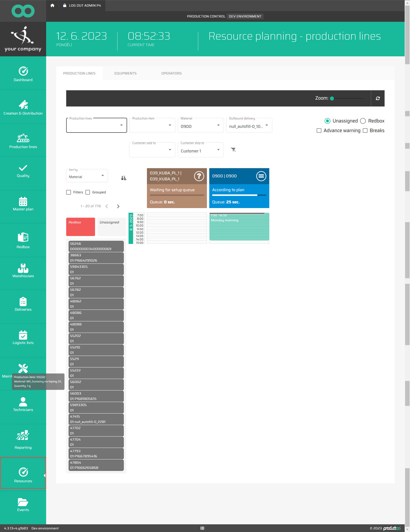Screen dimensions: 410x532
Task: Click the Zoom slider handle
Action: [x=332, y=98]
